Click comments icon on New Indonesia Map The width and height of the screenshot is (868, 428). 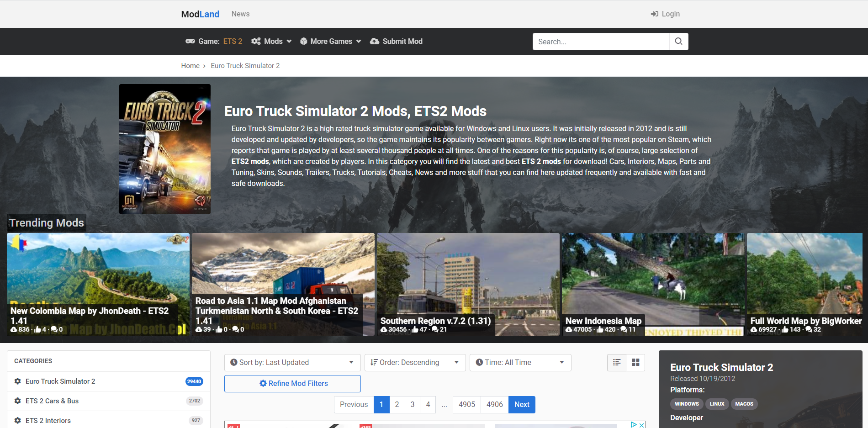click(x=624, y=329)
